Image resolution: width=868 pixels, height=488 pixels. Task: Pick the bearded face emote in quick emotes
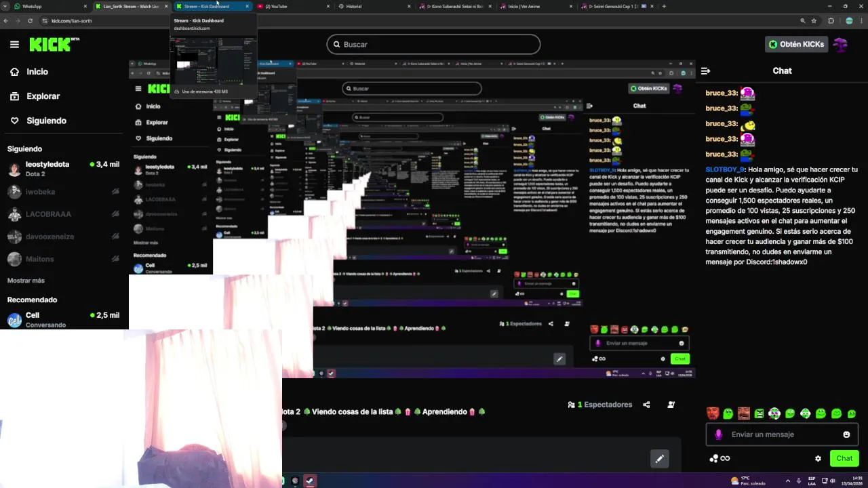tap(744, 413)
